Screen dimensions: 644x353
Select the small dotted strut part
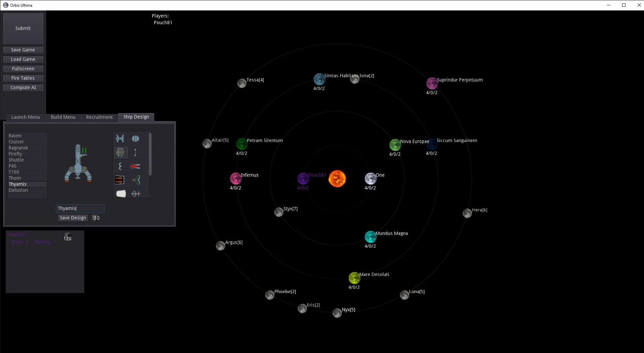[x=135, y=152]
